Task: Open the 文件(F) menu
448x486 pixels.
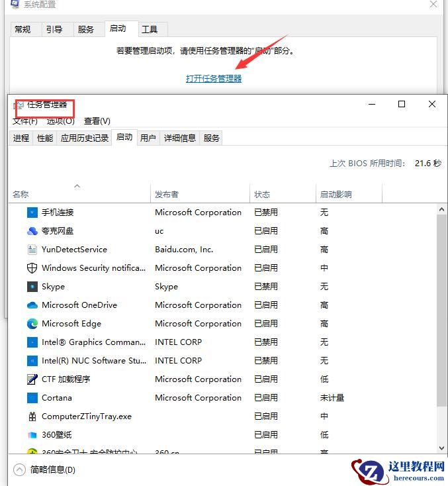Action: click(25, 121)
